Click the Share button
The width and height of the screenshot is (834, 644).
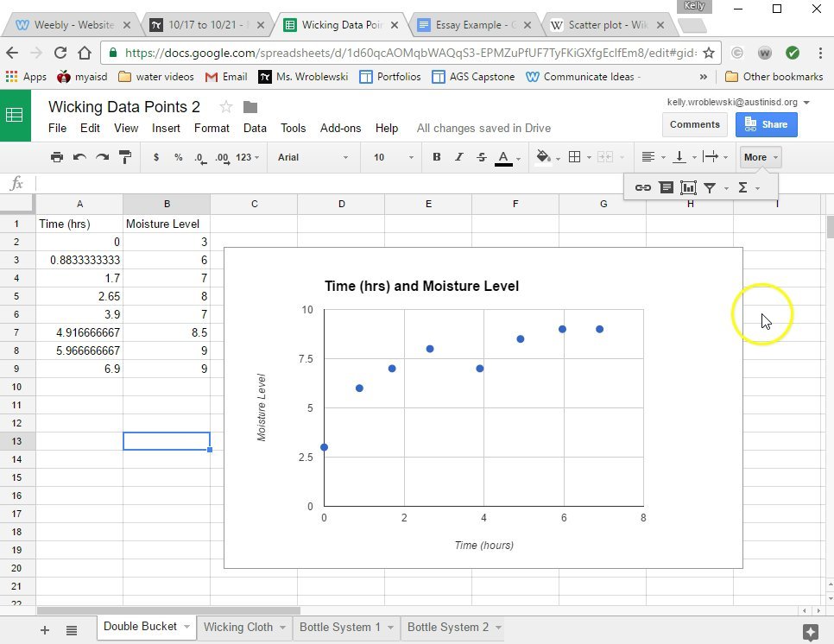767,123
